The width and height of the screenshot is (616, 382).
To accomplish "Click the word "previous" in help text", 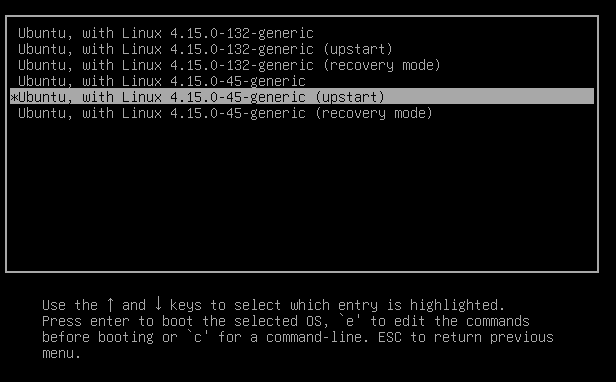I will 522,337.
